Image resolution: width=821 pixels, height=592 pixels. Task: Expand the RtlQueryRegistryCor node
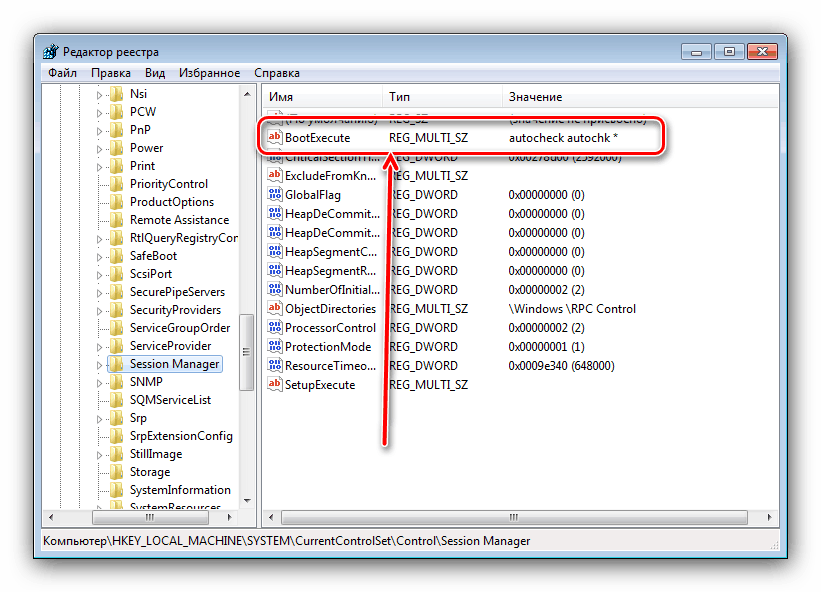99,239
